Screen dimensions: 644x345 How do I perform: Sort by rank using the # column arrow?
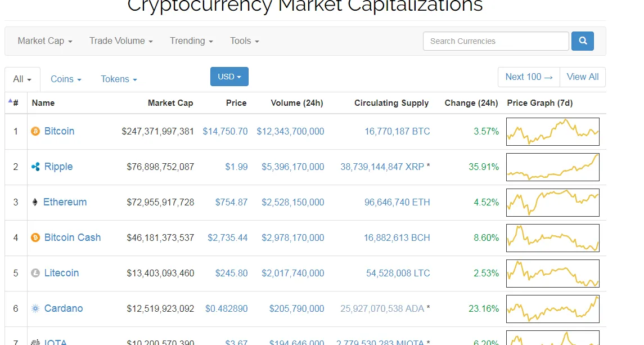point(10,101)
